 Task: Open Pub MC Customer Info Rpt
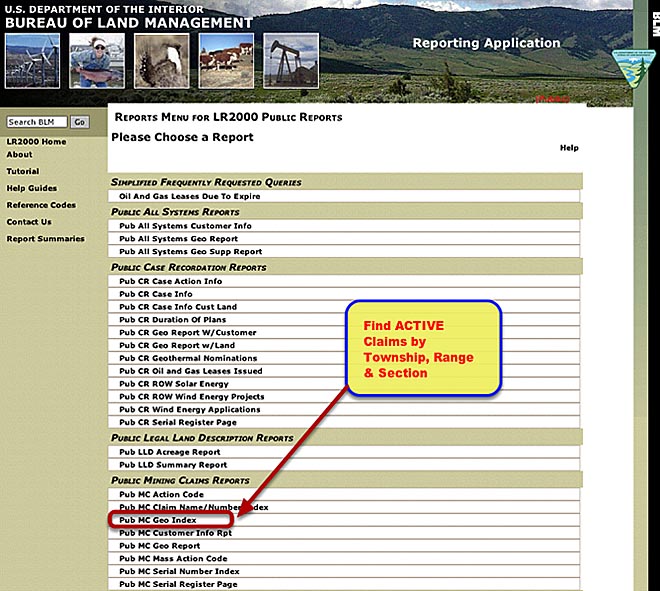176,533
